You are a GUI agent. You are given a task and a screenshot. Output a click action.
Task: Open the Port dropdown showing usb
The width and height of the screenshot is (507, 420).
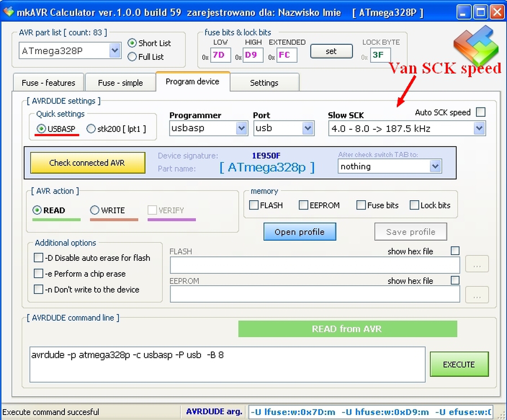(x=308, y=128)
